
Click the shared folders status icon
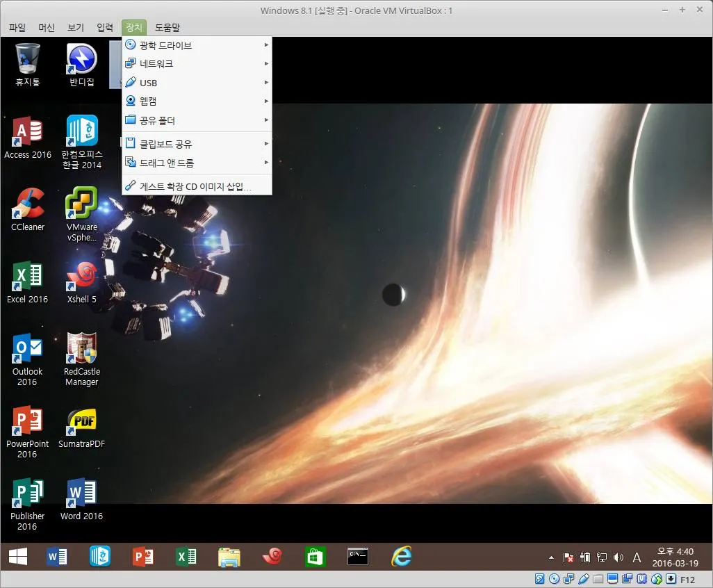tap(598, 578)
